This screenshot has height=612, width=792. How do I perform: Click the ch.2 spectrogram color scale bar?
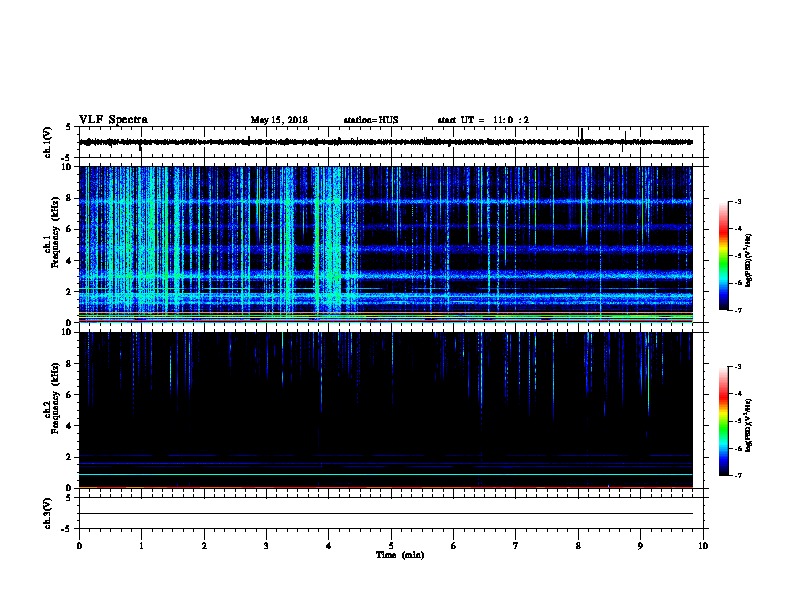tap(723, 421)
